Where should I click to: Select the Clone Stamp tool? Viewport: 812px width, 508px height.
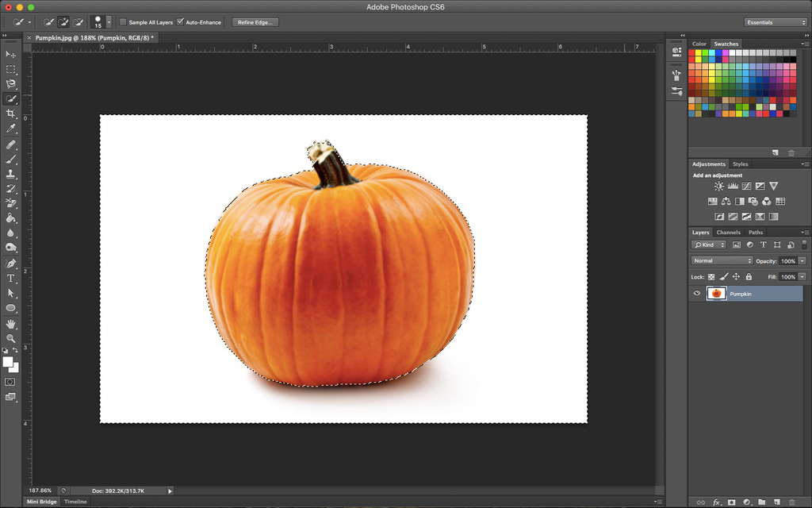(x=11, y=175)
